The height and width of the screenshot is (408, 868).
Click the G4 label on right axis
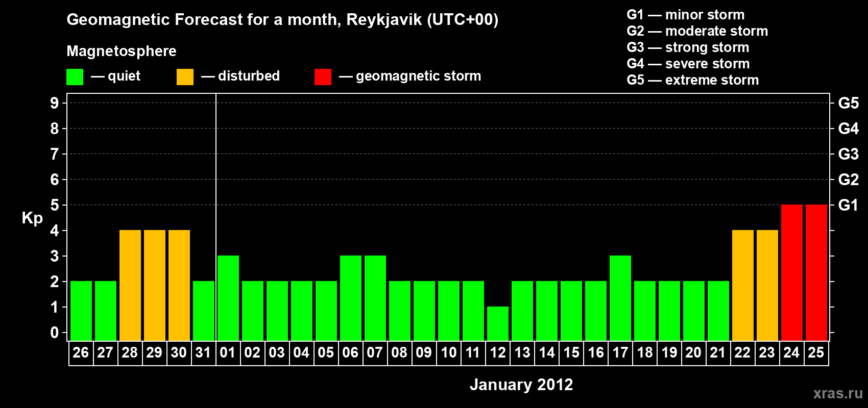click(849, 129)
